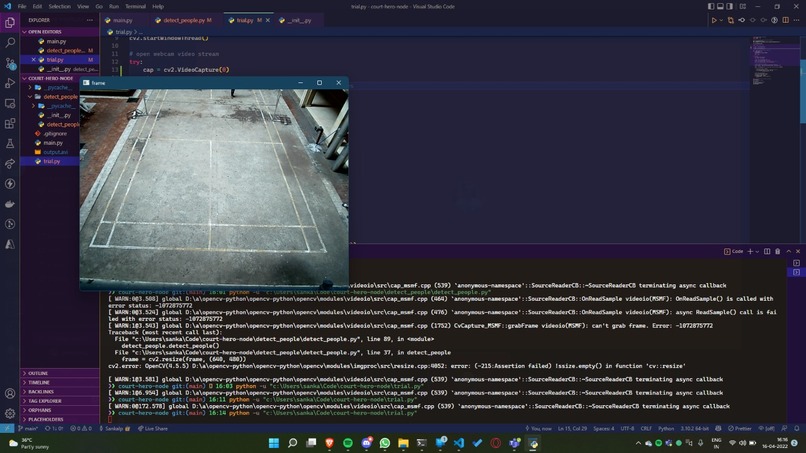Viewport: 806px width, 453px height.
Task: Open the Testing flask view
Action: [10, 143]
